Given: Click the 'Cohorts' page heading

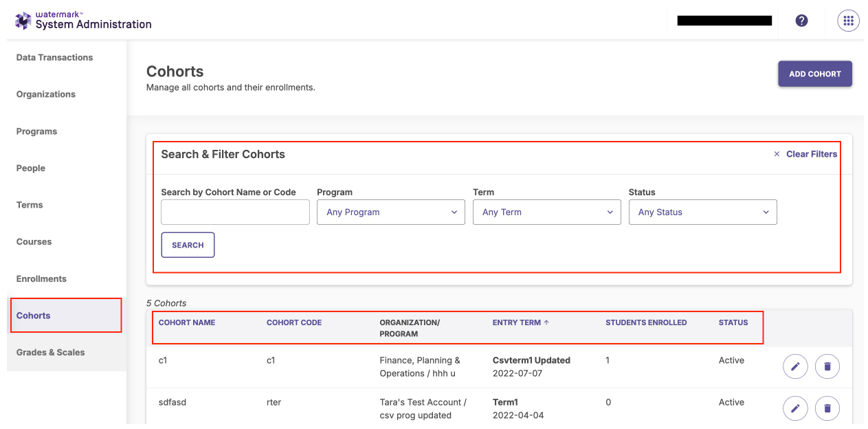Looking at the screenshot, I should 175,71.
